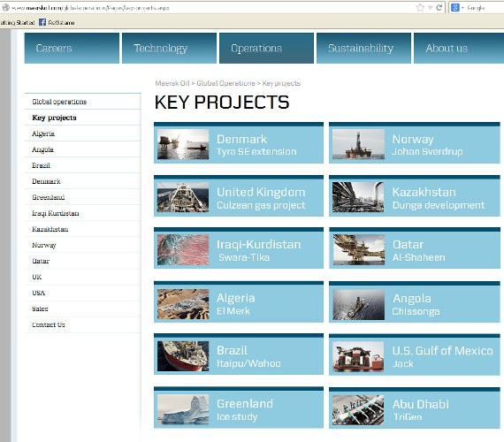Click the KEY PROJECTS page heading
The height and width of the screenshot is (442, 504).
point(222,103)
